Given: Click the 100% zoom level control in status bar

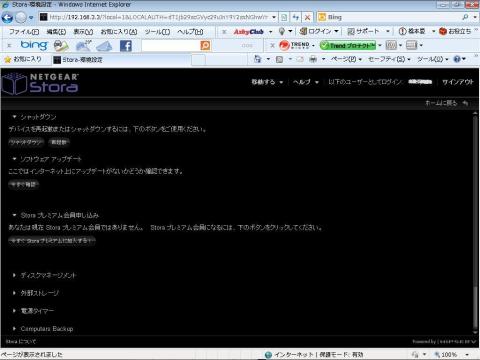Looking at the screenshot, I should [x=451, y=354].
